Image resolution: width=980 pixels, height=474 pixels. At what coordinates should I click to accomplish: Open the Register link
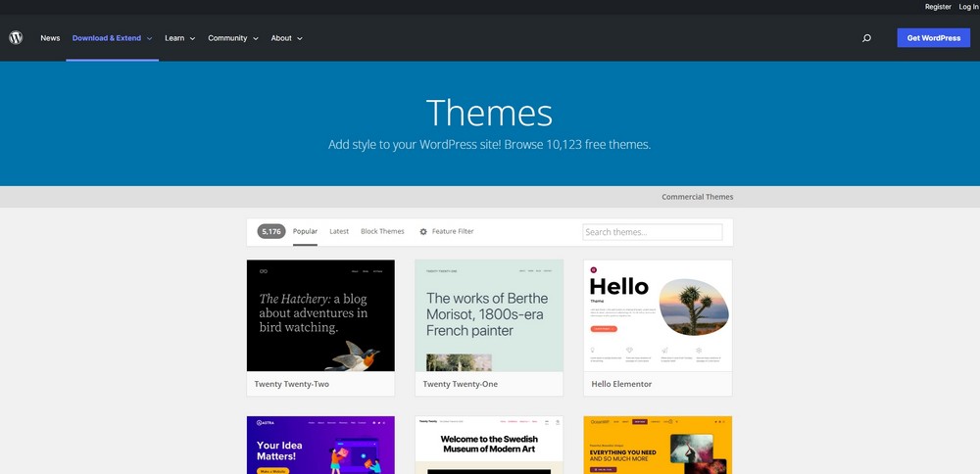click(x=938, y=7)
